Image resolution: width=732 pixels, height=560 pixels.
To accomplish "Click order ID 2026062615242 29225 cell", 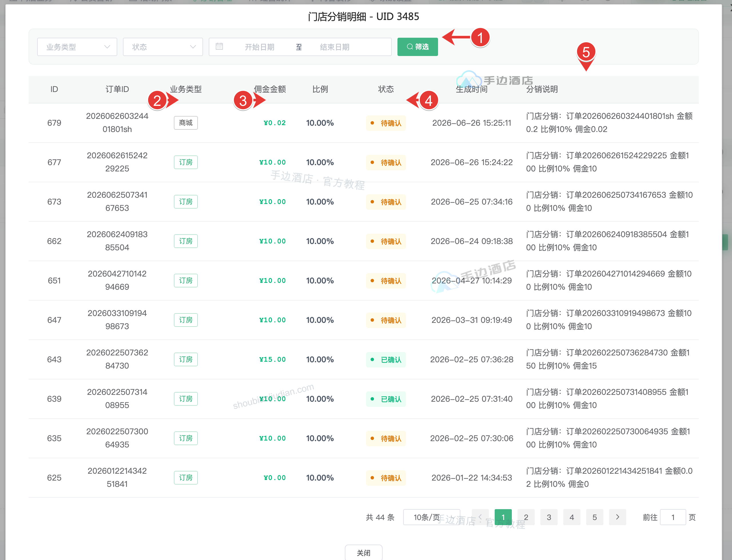I will (117, 162).
